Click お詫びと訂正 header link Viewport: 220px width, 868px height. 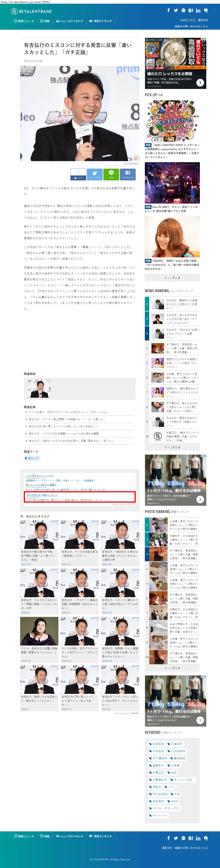[188, 20]
